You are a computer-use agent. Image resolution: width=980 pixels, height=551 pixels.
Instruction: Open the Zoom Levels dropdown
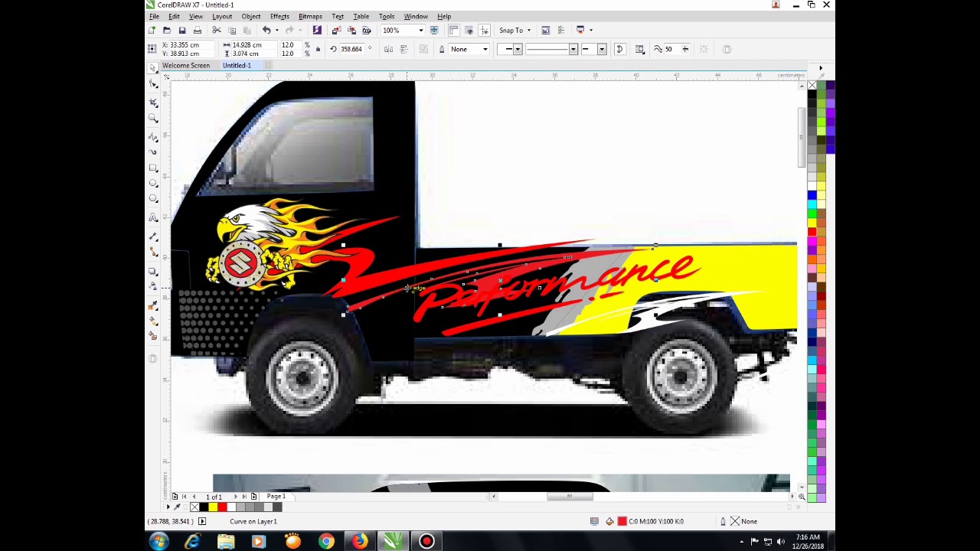tap(420, 31)
